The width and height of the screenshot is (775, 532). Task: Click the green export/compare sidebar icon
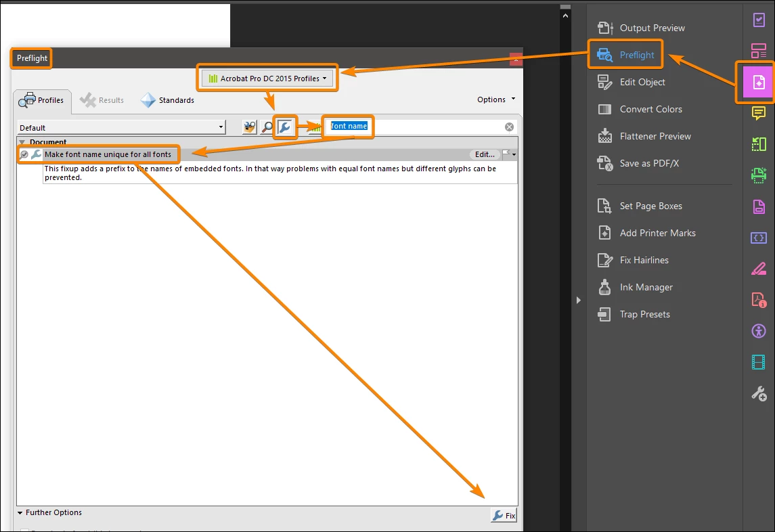point(759,144)
